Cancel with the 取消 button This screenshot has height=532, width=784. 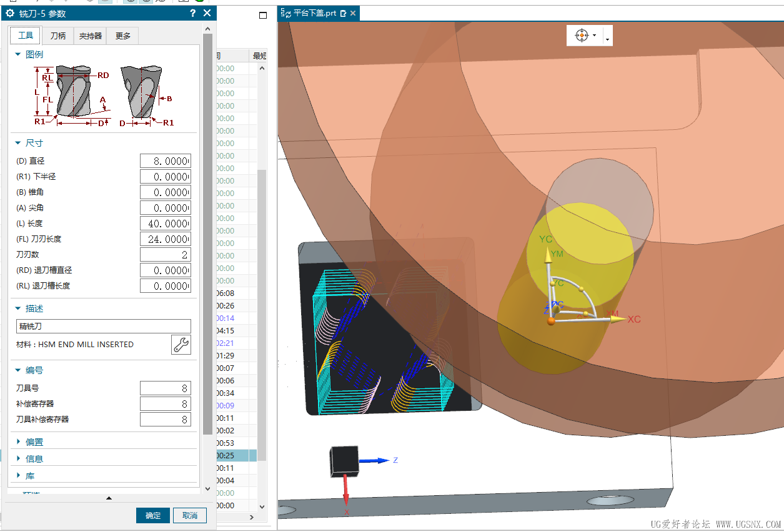tap(190, 515)
